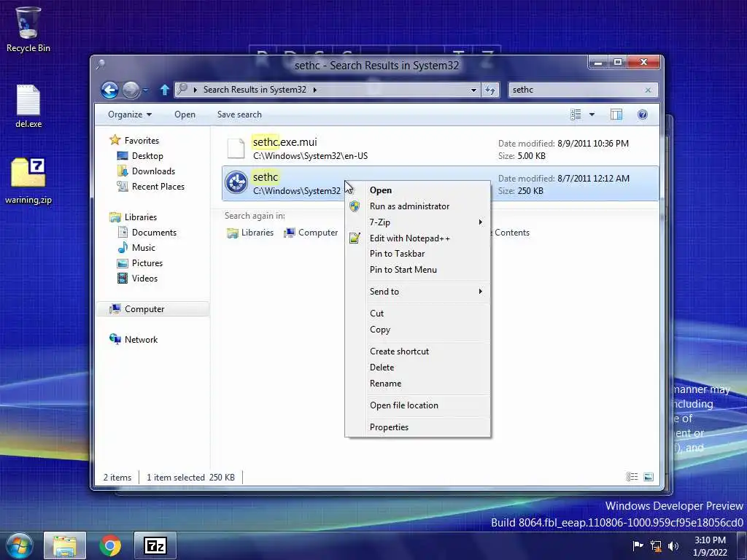Click the volume speaker tray icon
The image size is (747, 560).
coord(673,546)
